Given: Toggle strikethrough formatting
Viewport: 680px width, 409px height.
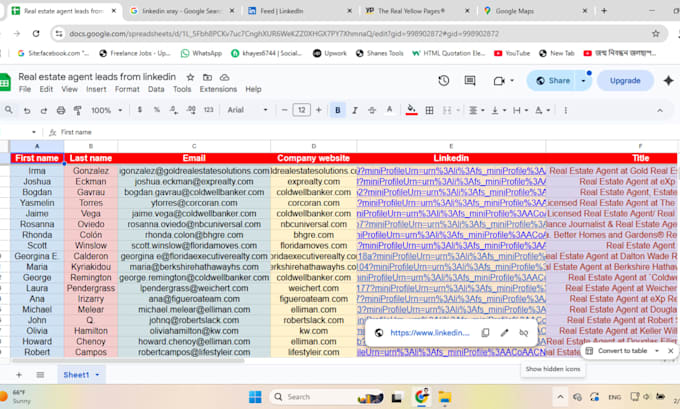Looking at the screenshot, I should click(372, 111).
